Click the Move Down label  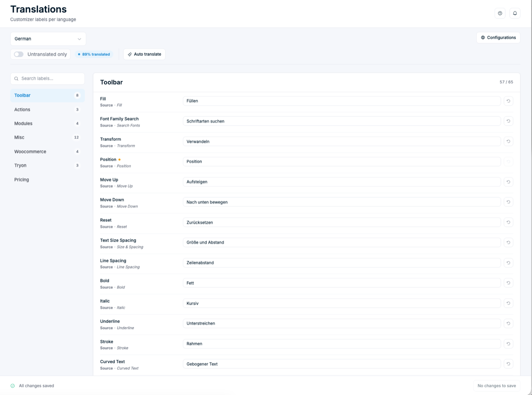pyautogui.click(x=112, y=200)
